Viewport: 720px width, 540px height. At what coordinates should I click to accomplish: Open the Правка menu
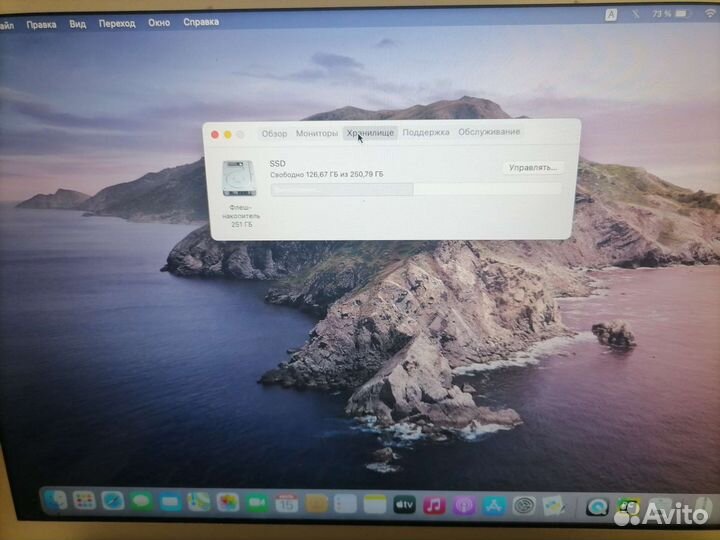click(x=41, y=25)
